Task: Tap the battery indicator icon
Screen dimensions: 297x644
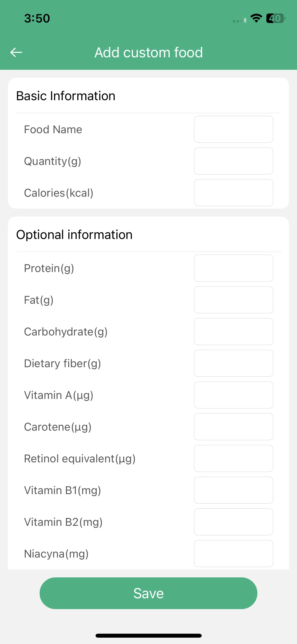Action: pos(276,18)
